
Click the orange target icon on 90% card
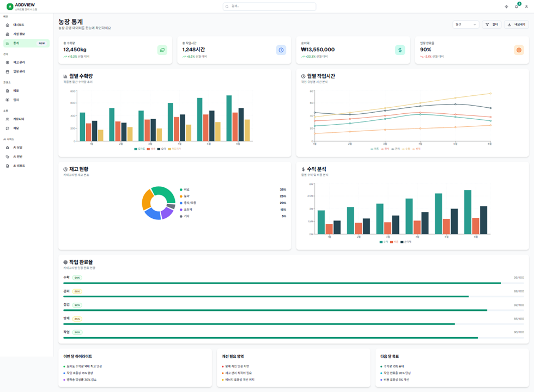[519, 50]
